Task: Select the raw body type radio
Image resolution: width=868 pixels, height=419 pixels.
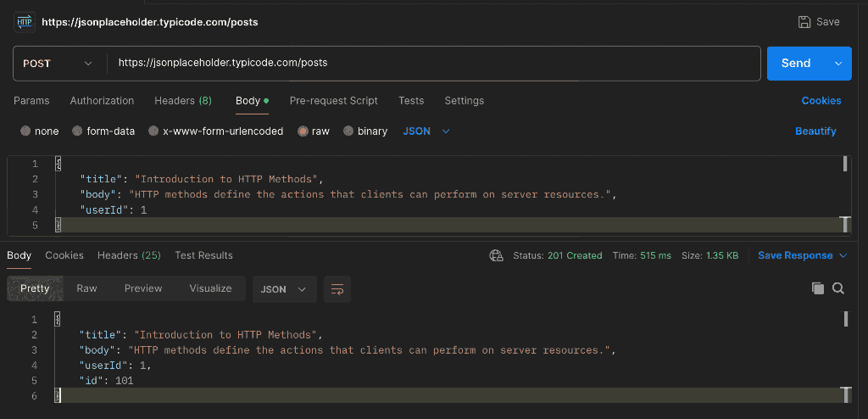Action: pyautogui.click(x=303, y=131)
